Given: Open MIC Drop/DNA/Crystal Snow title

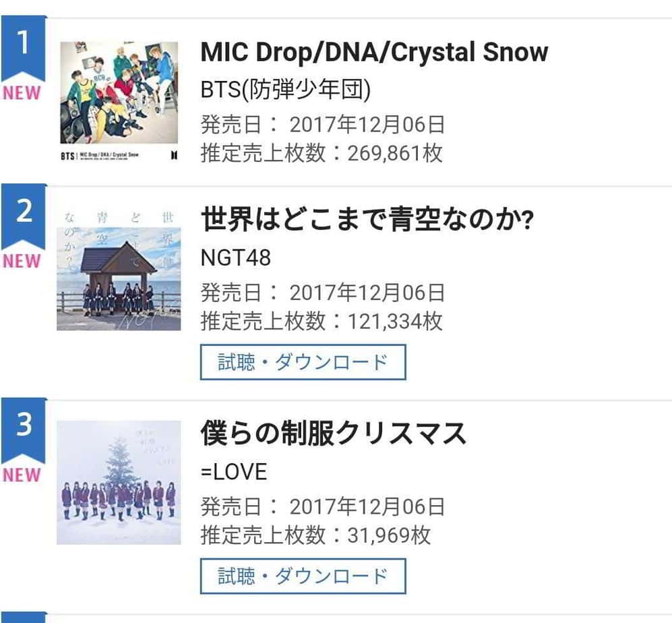Looking at the screenshot, I should (374, 53).
